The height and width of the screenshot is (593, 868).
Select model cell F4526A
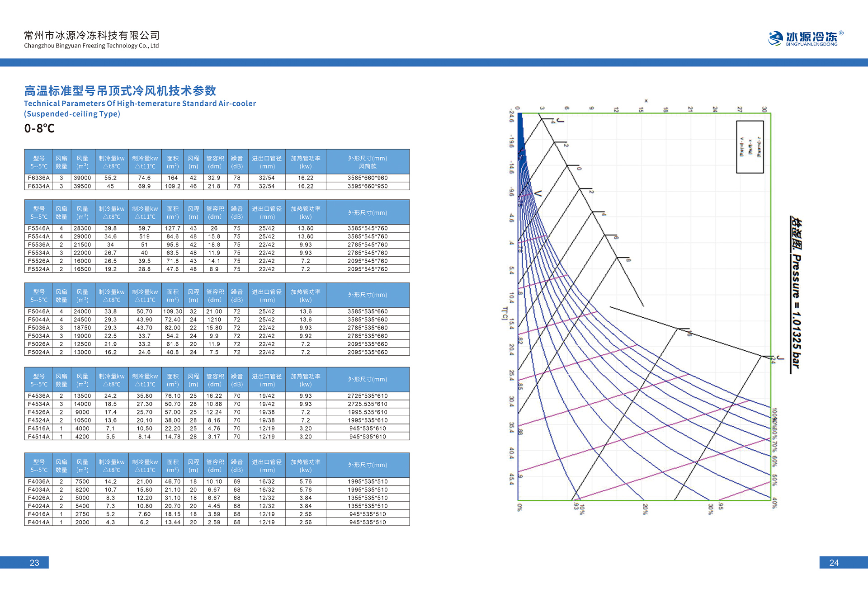38,412
